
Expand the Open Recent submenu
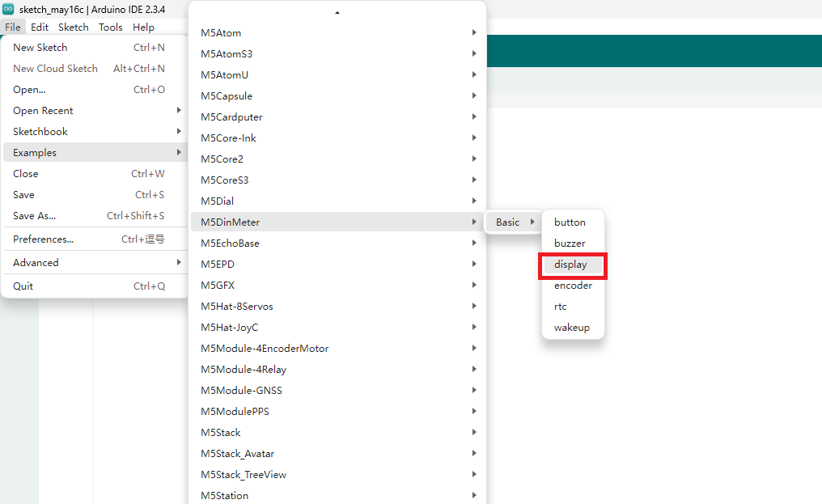95,110
